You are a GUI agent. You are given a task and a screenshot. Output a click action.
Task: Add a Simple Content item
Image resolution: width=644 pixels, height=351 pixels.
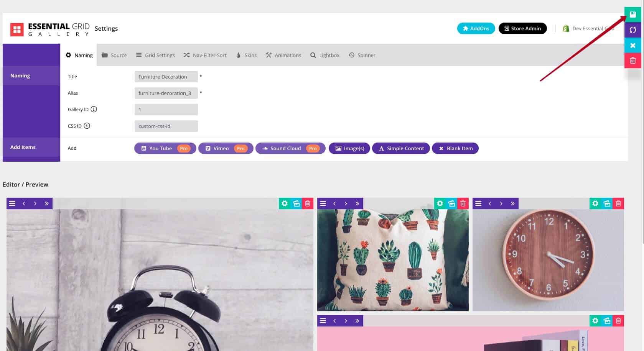click(x=401, y=148)
